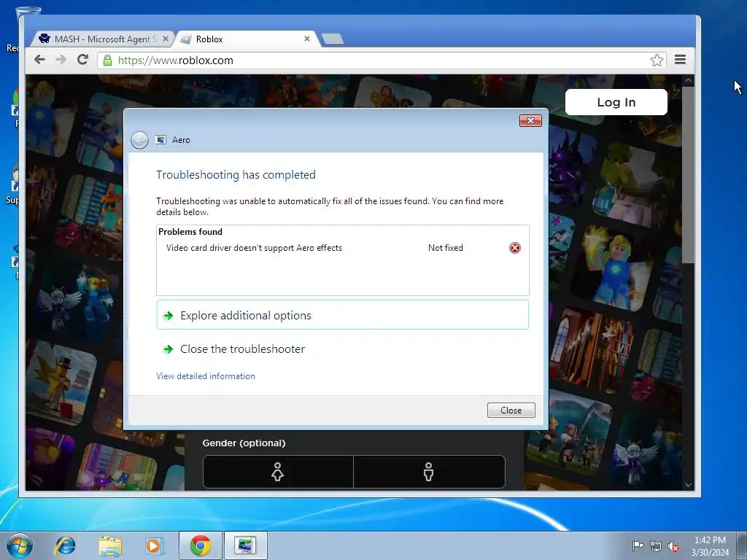This screenshot has height=560, width=747.
Task: Click the Close button in troubleshooter
Action: tap(511, 410)
